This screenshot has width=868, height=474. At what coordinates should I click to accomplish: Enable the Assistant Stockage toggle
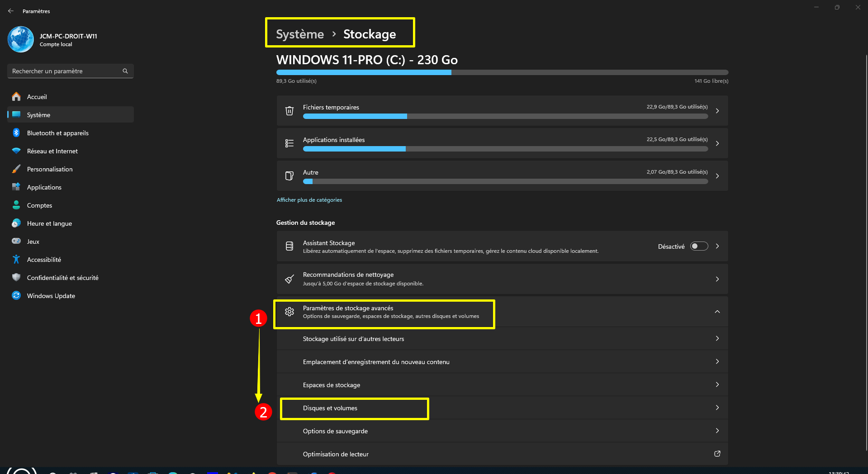click(699, 246)
